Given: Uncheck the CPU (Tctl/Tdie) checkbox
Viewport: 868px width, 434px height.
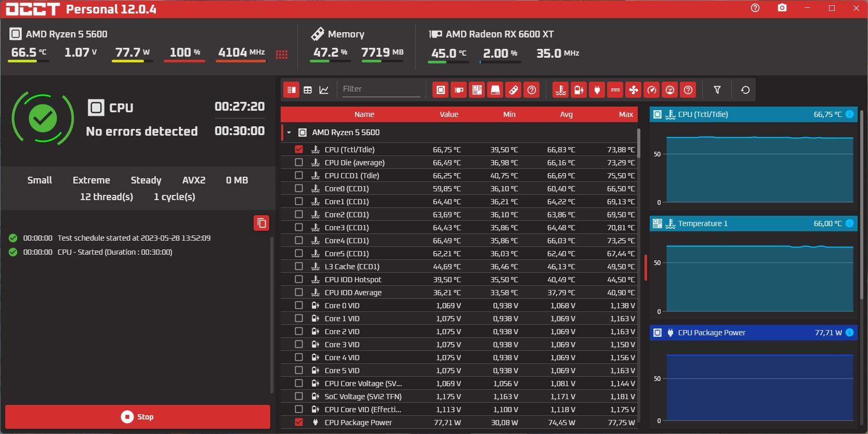Looking at the screenshot, I should (298, 149).
